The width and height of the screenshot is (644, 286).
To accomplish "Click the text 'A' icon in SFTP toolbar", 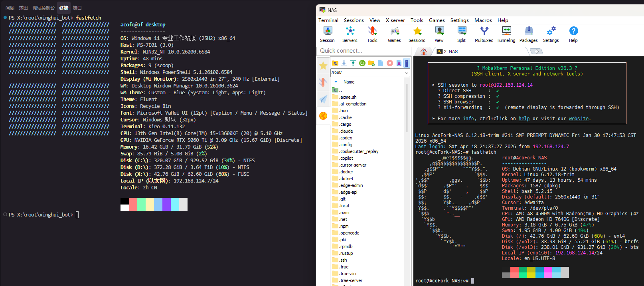I will click(399, 63).
